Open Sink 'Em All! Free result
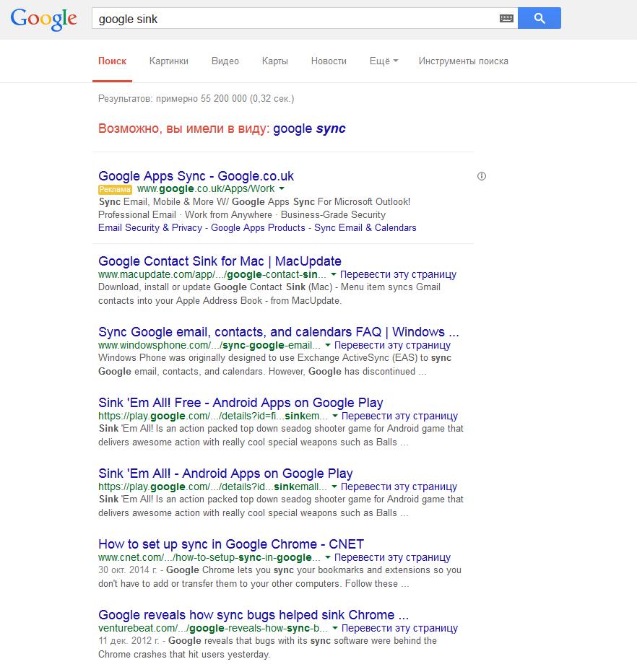Viewport: 637px width, 672px height. pyautogui.click(x=240, y=403)
